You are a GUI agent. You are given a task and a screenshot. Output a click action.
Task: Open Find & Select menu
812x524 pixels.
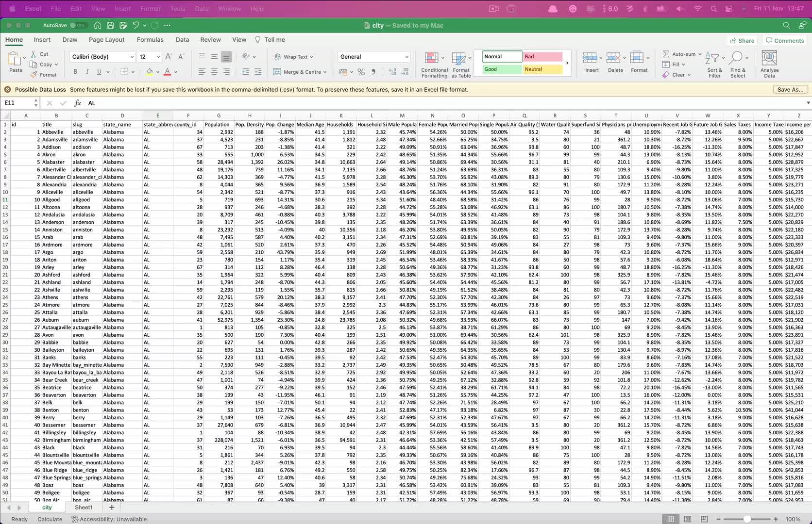(738, 65)
